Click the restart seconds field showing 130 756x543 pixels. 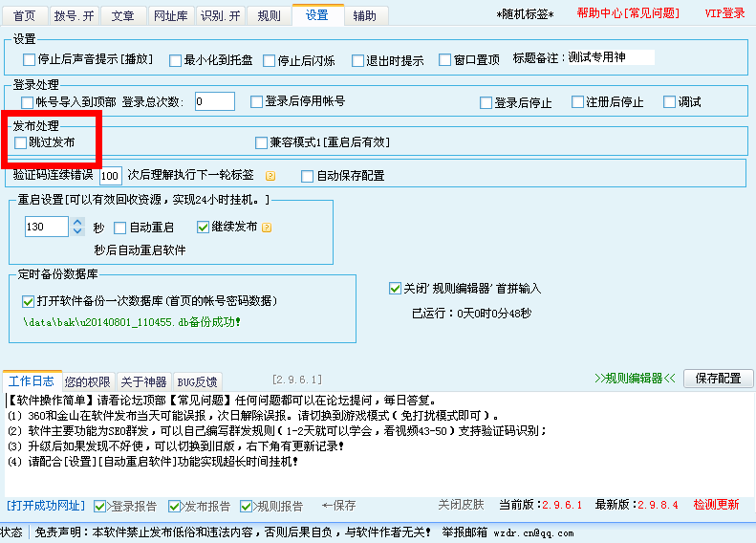tap(47, 227)
